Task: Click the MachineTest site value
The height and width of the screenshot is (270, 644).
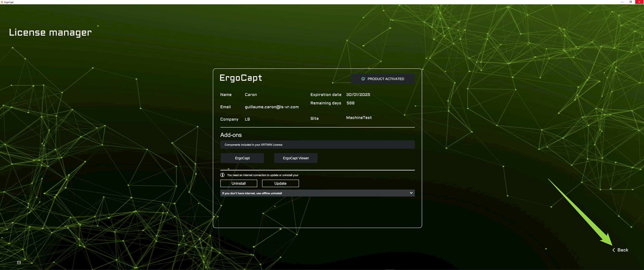Action: point(359,118)
